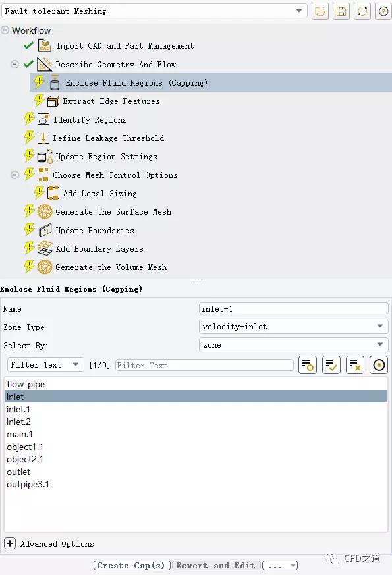Click the first filter-list icon beside the Filter Text field

coord(307,365)
